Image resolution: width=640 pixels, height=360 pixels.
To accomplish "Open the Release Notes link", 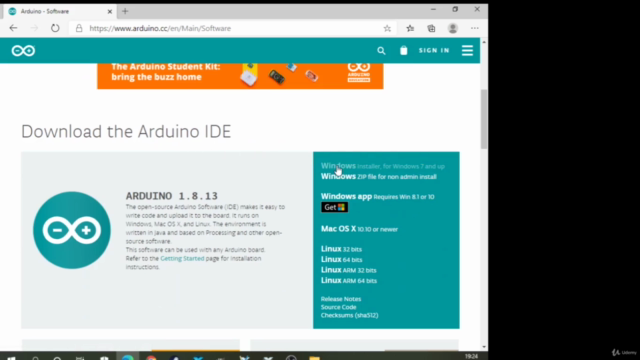I will click(x=341, y=299).
